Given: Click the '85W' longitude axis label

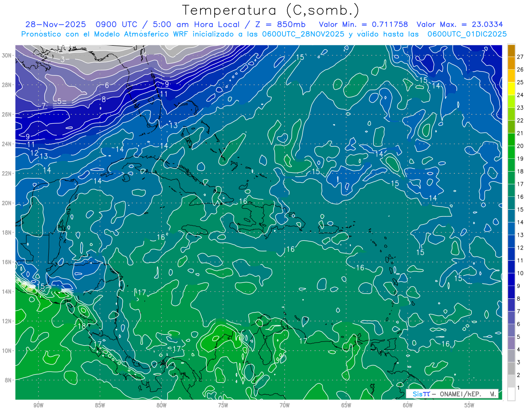Looking at the screenshot, I should 100,406.
